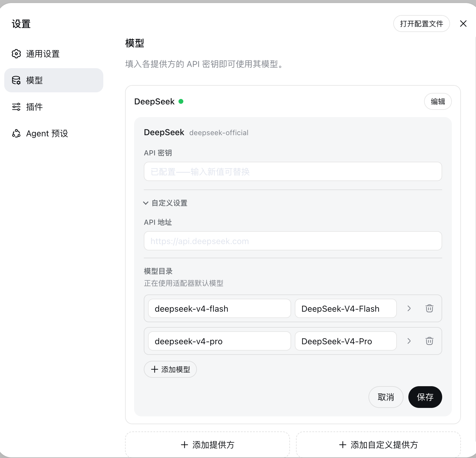Edit the DeepSeek-V4-Flash display name field
Image resolution: width=476 pixels, height=458 pixels.
point(346,308)
